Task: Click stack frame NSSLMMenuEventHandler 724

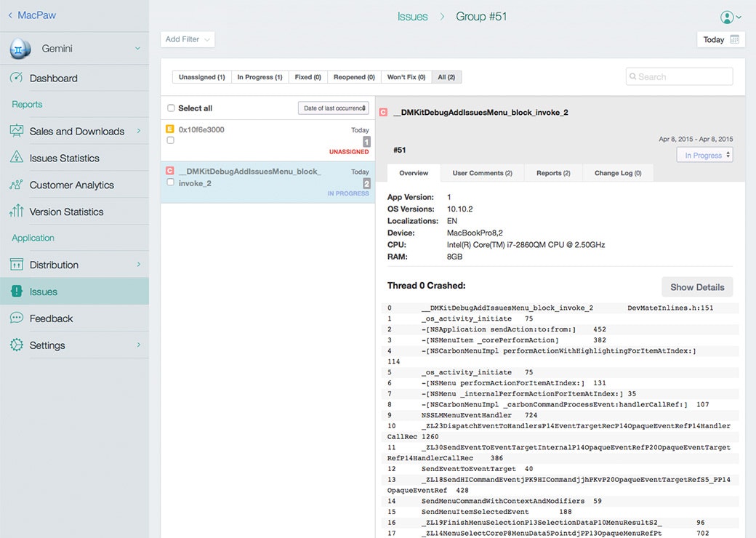Action: click(x=479, y=415)
